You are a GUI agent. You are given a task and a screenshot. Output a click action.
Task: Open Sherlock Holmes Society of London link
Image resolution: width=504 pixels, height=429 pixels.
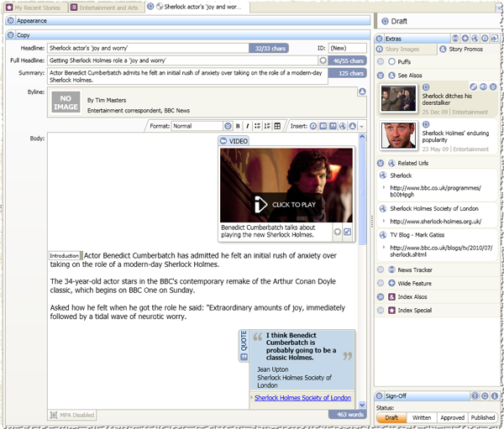pos(302,398)
